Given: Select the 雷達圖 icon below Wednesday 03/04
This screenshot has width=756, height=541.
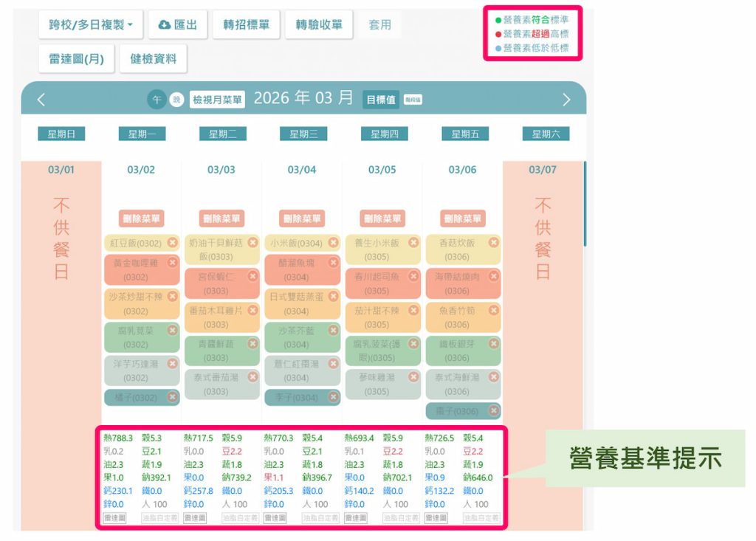Looking at the screenshot, I should [276, 517].
